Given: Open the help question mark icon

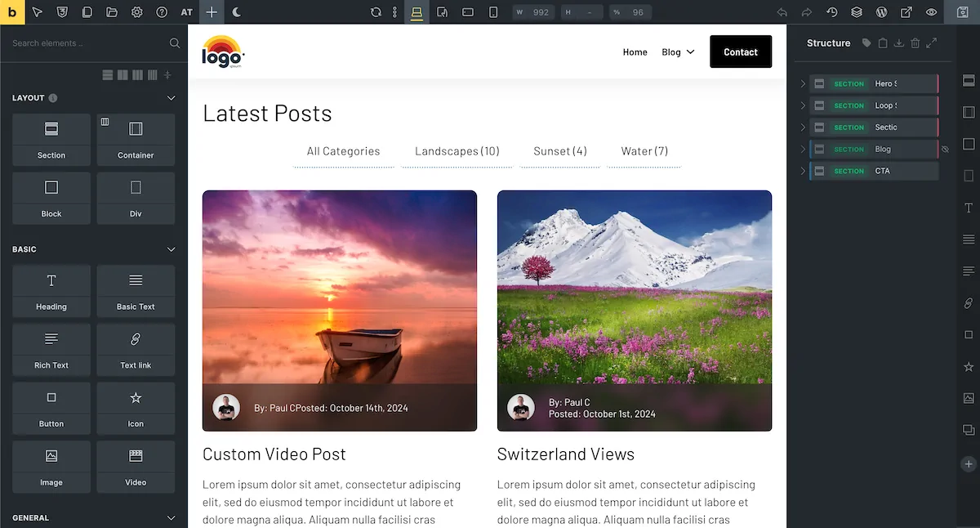Looking at the screenshot, I should (162, 12).
